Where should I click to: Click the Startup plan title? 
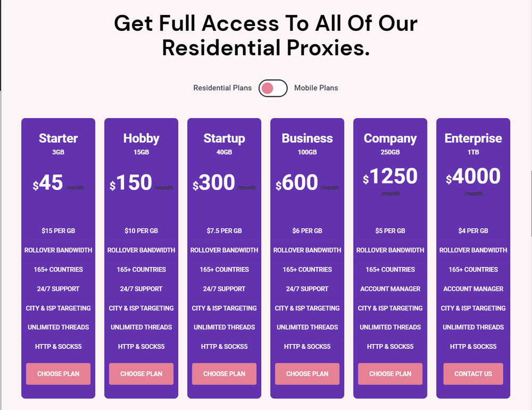225,138
